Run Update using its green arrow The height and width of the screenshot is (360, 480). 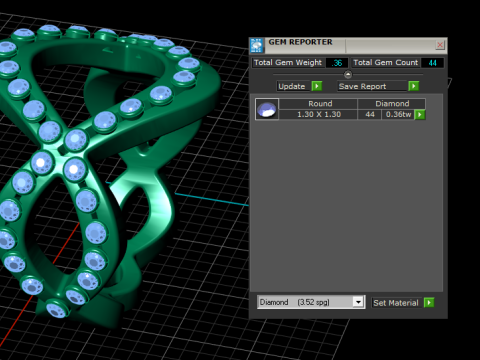point(317,86)
